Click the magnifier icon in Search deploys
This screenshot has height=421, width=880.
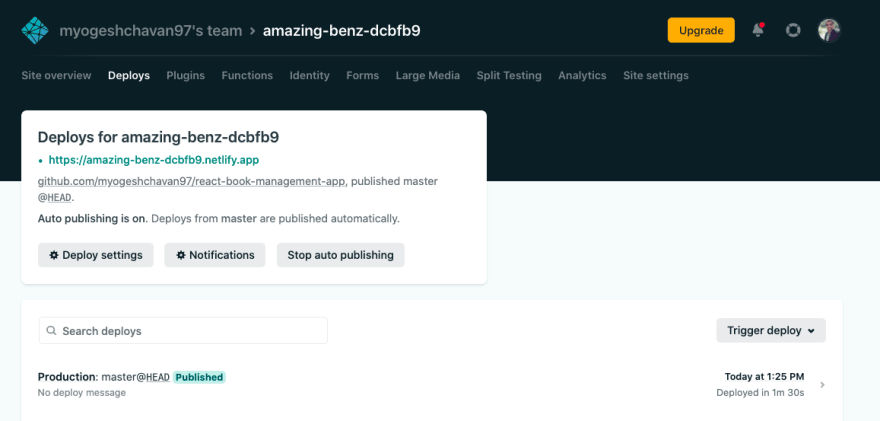[x=51, y=331]
